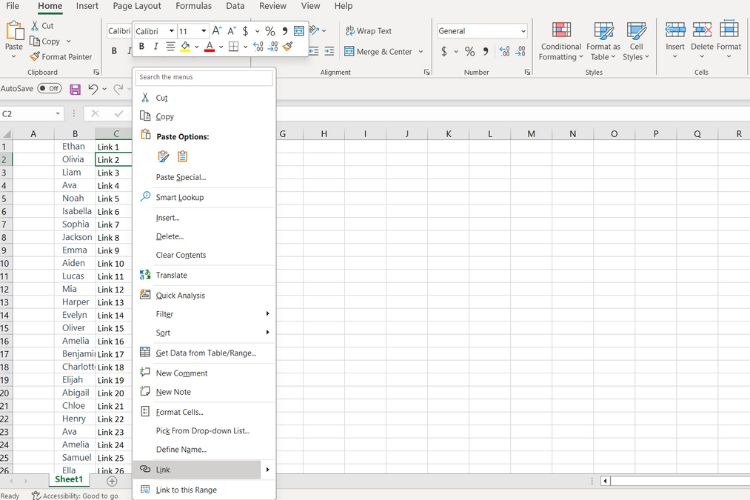Screen dimensions: 750x500
Task: Expand the Filter submenu arrow
Action: coord(267,314)
